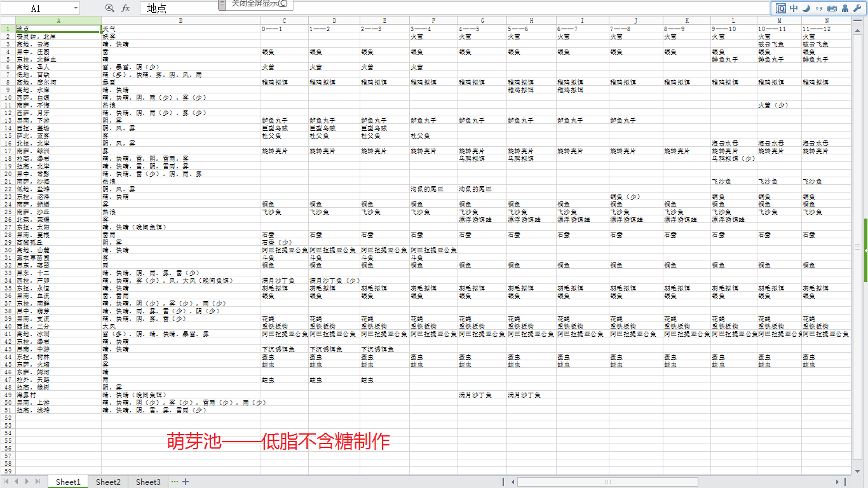Image resolution: width=868 pixels, height=488 pixels.
Task: Select column B header
Action: [x=180, y=21]
